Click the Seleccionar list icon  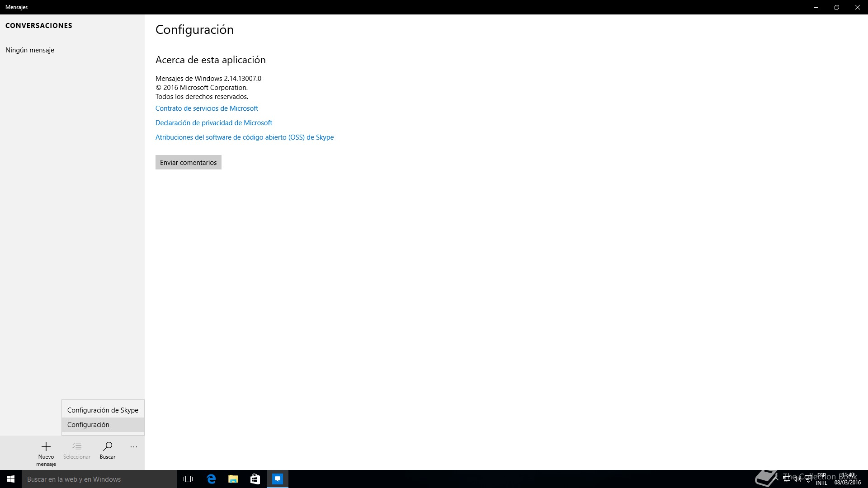[77, 446]
